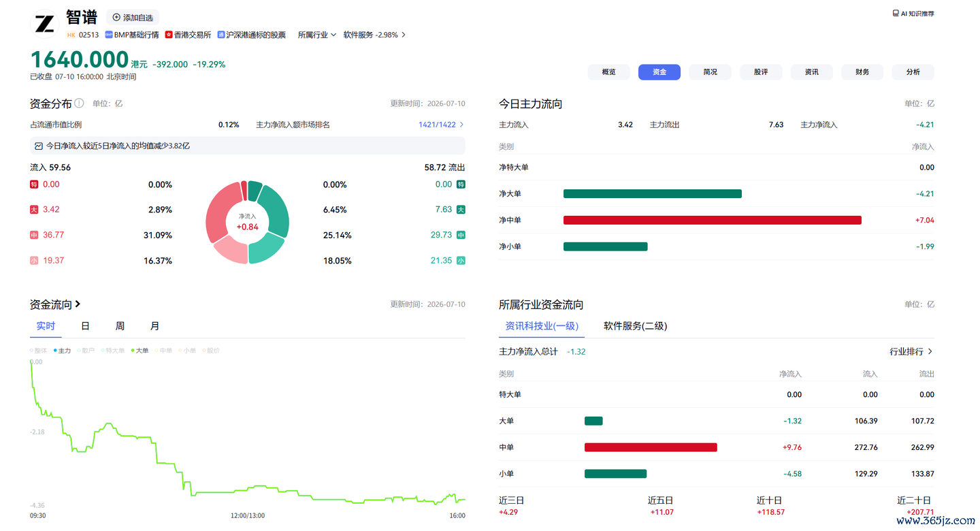Viewport: 980px width, 531px height.
Task: Toggle the 中单 series in chart legend
Action: [163, 351]
